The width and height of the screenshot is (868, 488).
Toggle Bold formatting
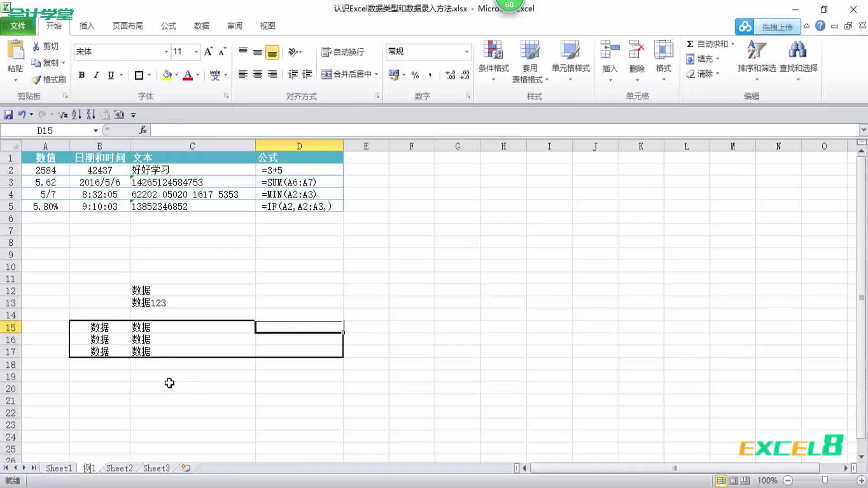click(x=81, y=75)
